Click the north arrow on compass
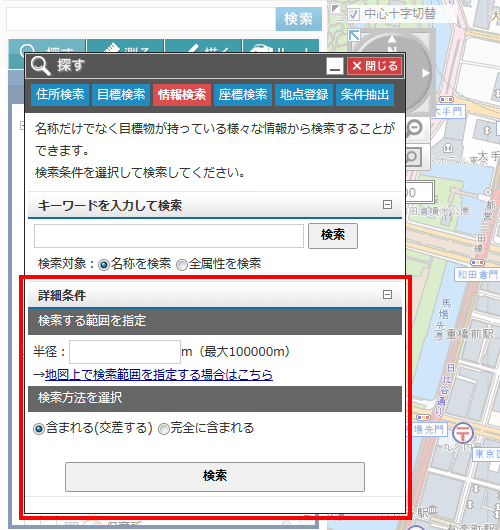Viewport: 500px width, 530px height. (392, 40)
